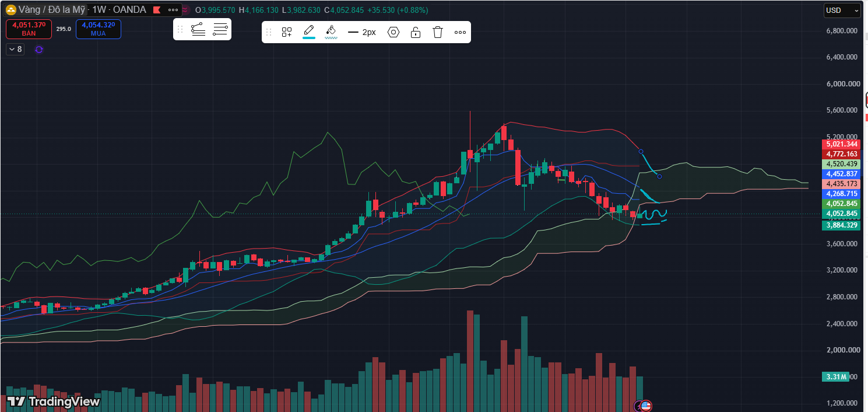Click the red BÁN sell price button

coord(29,29)
